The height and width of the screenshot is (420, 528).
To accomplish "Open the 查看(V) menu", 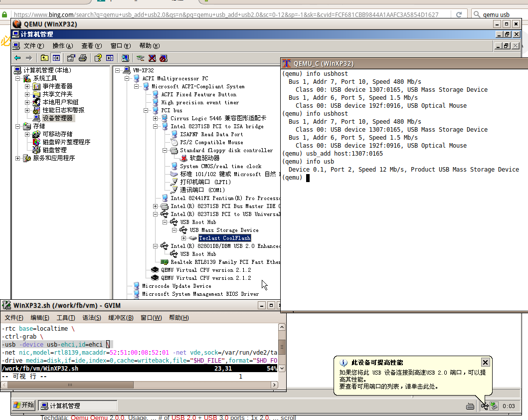I will [x=92, y=46].
